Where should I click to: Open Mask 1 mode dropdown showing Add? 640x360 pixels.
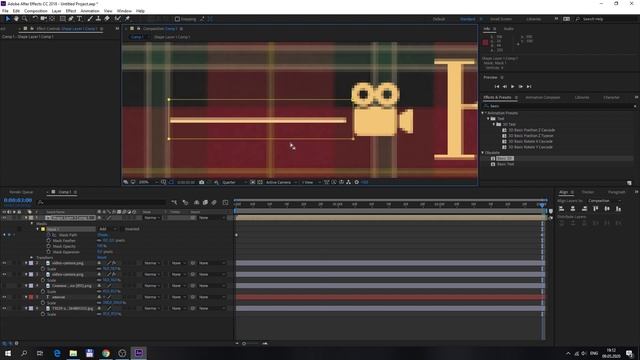coord(107,229)
